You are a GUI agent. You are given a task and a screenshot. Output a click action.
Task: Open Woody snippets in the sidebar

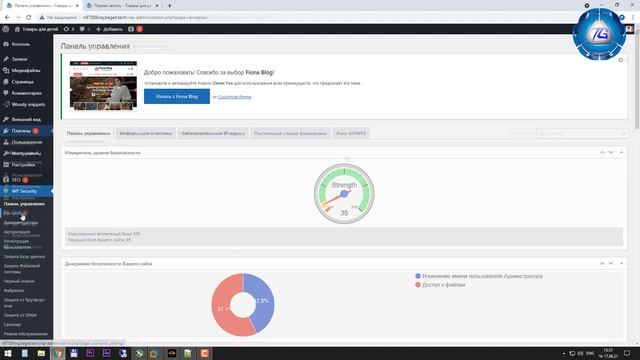[x=28, y=104]
